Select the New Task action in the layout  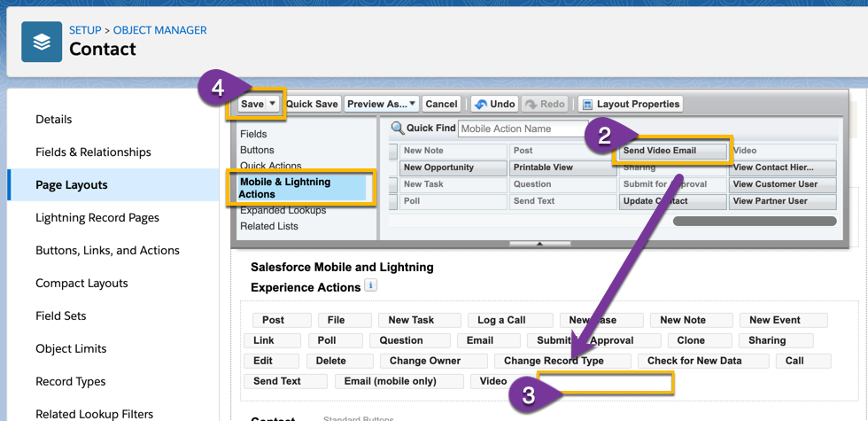point(420,320)
